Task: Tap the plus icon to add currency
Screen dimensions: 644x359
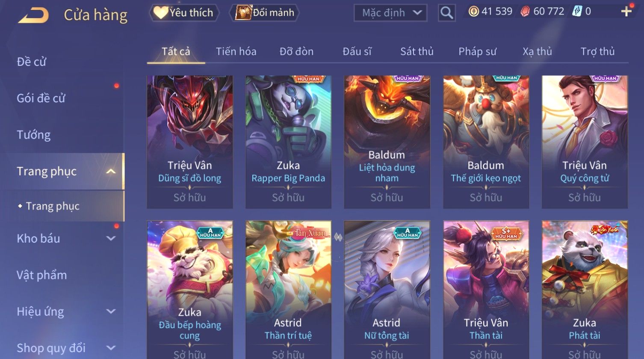Action: [x=626, y=12]
